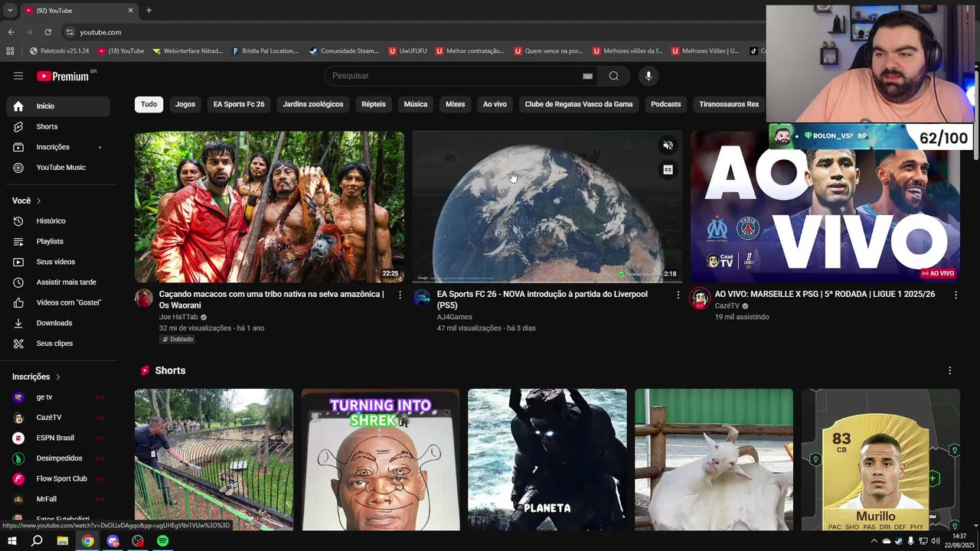Select the EA Sports Fc 26 chip
Image resolution: width=980 pixels, height=551 pixels.
[x=239, y=104]
